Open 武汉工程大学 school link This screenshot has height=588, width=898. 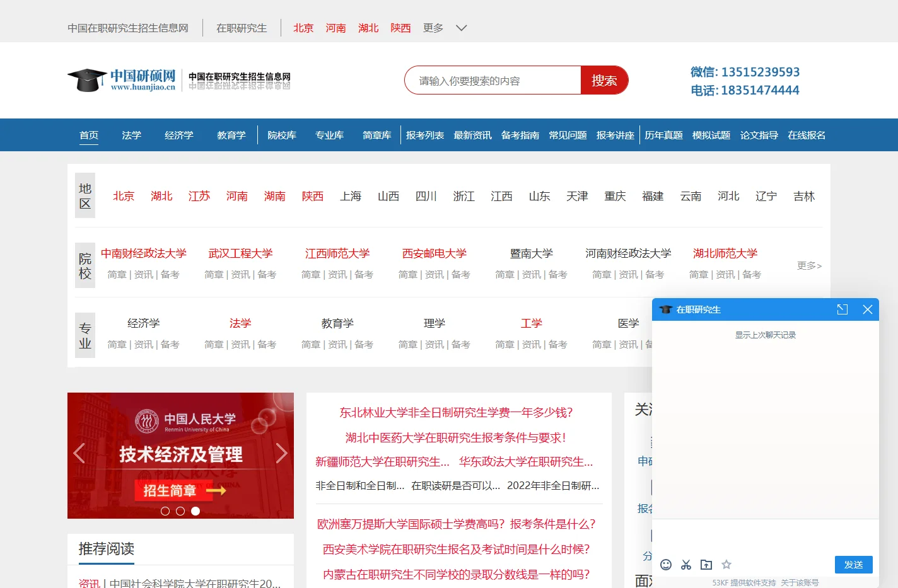coord(241,253)
